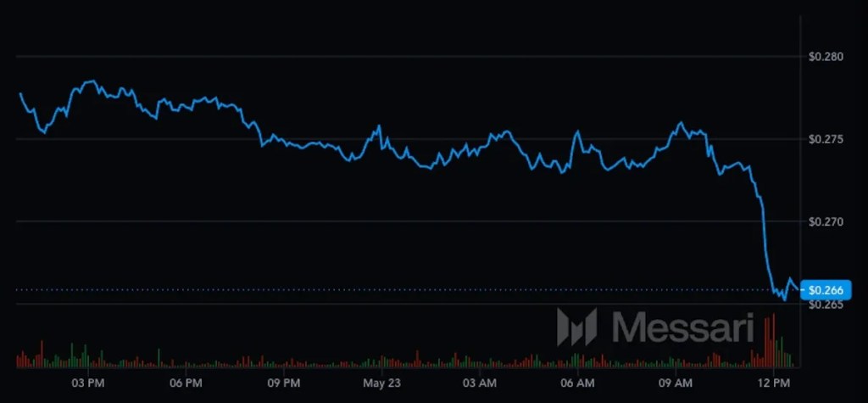Click the $0.270 price axis label
The height and width of the screenshot is (403, 868).
[825, 221]
